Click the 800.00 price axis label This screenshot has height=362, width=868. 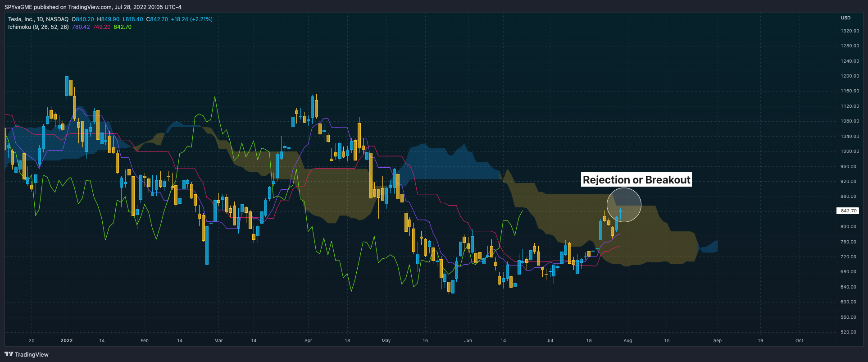pos(849,227)
